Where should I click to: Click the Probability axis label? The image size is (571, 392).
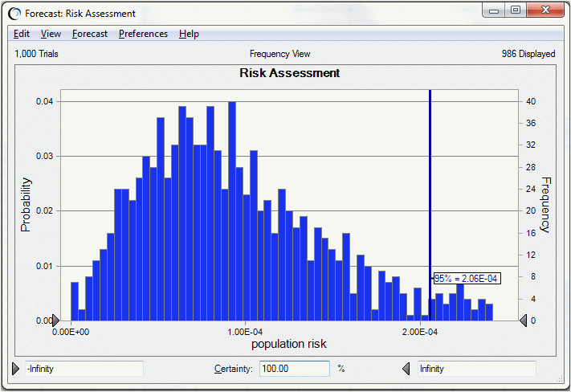tap(26, 205)
